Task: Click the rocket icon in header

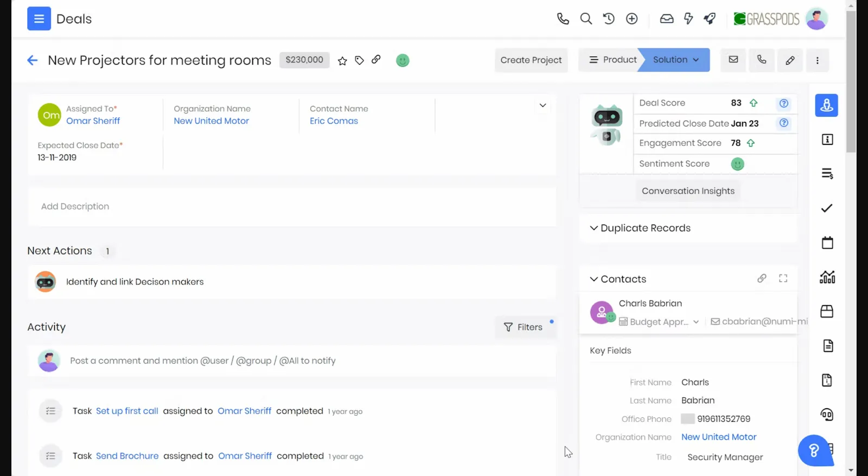Action: pos(710,19)
